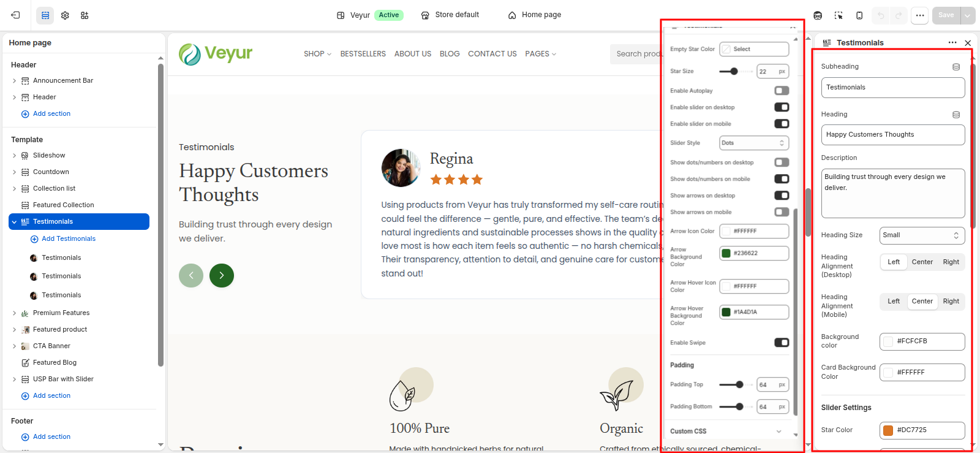Image resolution: width=980 pixels, height=453 pixels.
Task: Show next testimonial with the right arrow
Action: point(222,275)
